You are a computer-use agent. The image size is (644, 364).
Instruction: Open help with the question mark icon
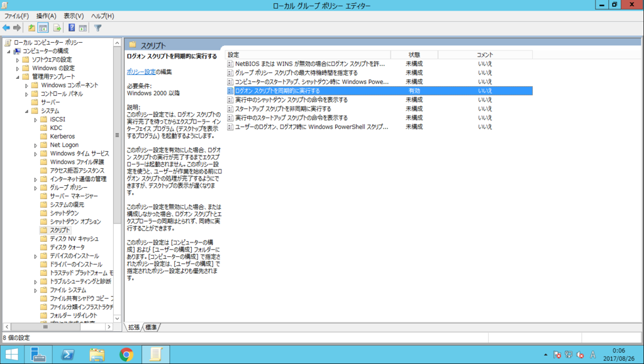(72, 28)
